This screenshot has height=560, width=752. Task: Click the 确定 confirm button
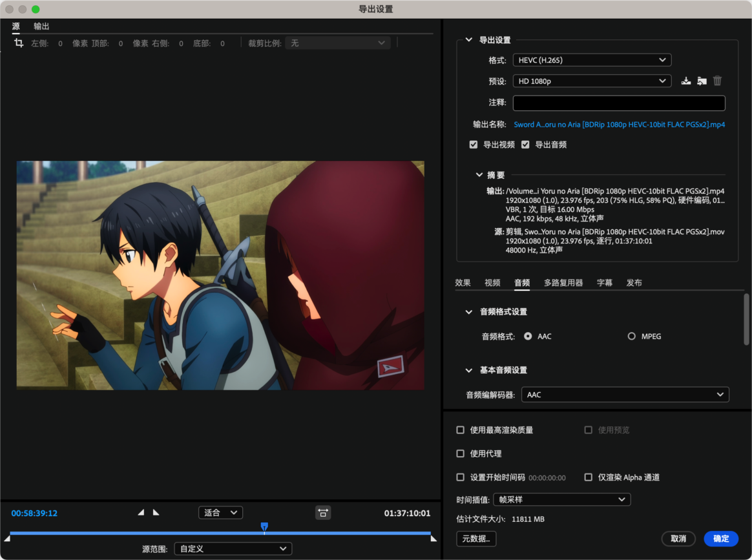(721, 539)
